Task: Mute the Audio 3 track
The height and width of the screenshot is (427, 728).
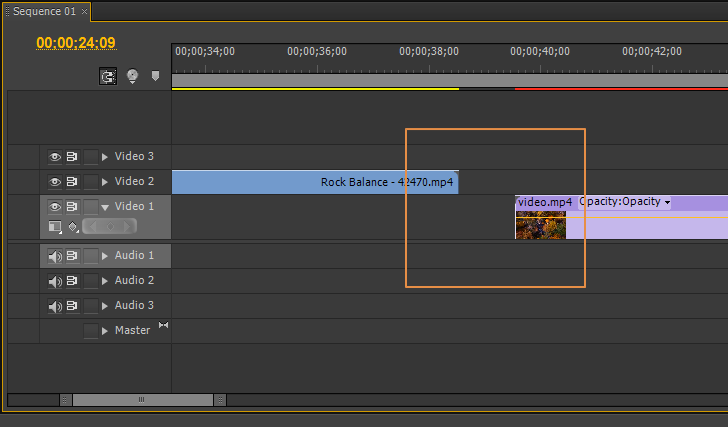Action: (x=55, y=306)
